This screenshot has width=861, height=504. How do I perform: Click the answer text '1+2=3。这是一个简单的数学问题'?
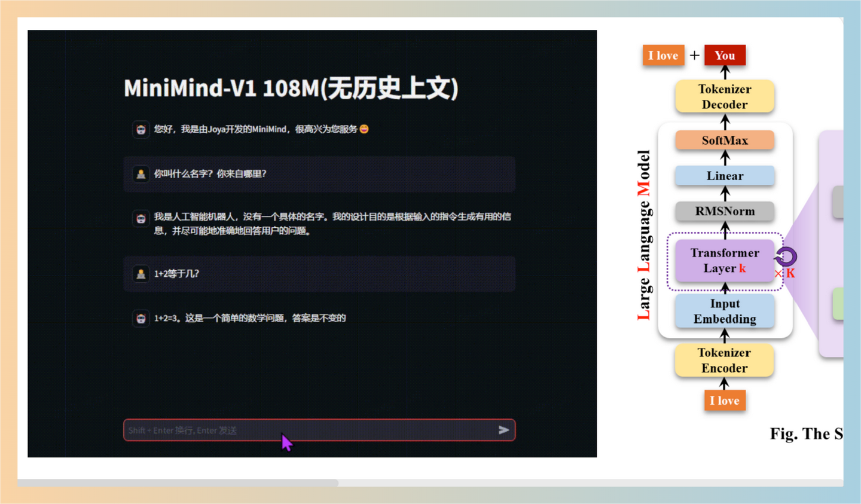tap(250, 318)
